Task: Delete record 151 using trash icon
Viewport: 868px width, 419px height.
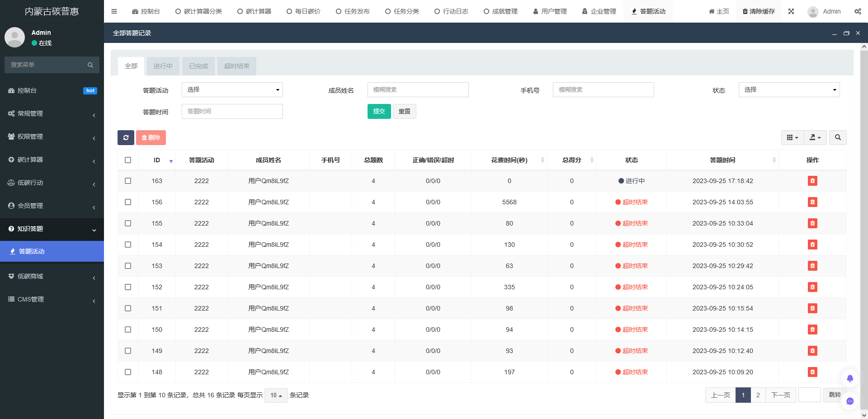Action: (812, 308)
